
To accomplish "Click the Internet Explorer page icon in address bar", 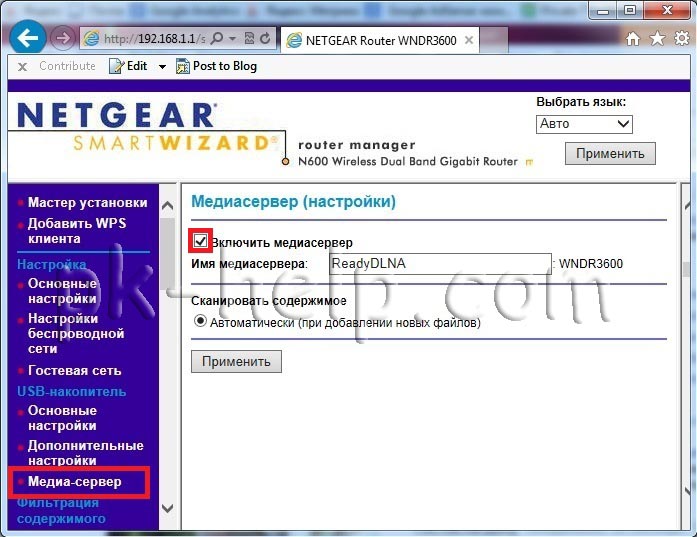I will (x=92, y=39).
